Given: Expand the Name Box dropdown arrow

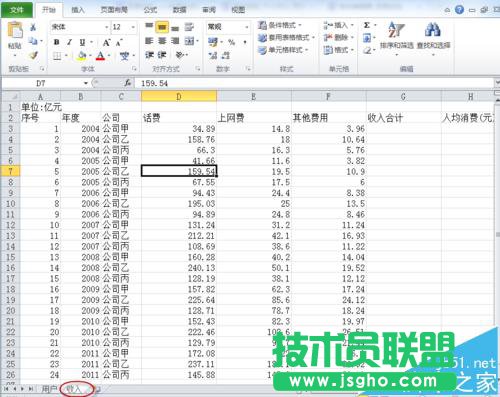Looking at the screenshot, I should (x=86, y=83).
